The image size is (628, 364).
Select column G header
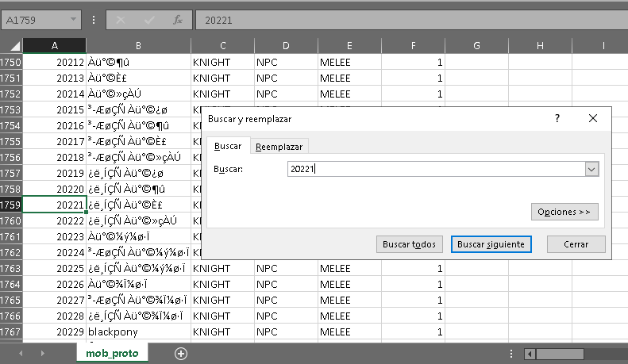pyautogui.click(x=476, y=46)
